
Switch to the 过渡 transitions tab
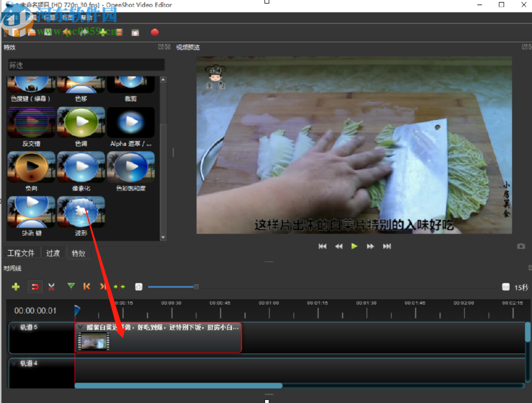tap(53, 253)
